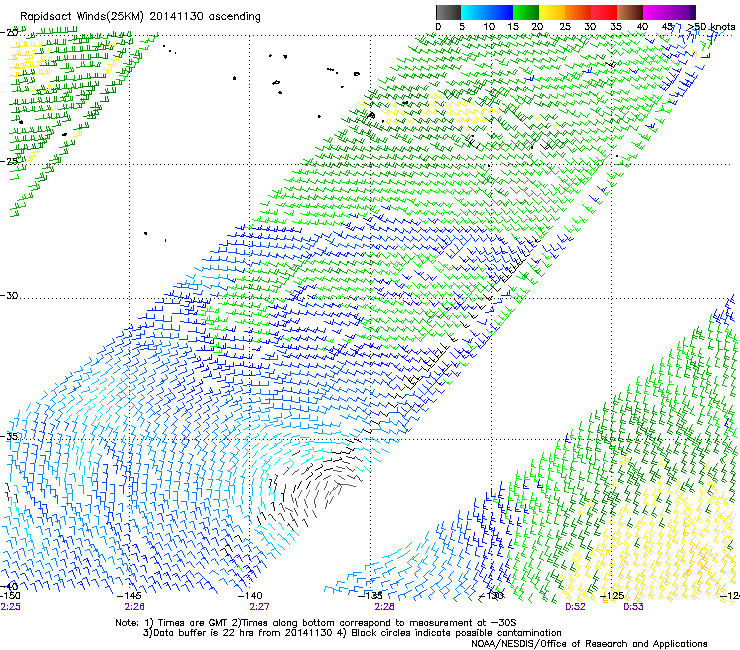Click the legend scale label "30"
Screen dimensions: 740x650
[x=590, y=27]
